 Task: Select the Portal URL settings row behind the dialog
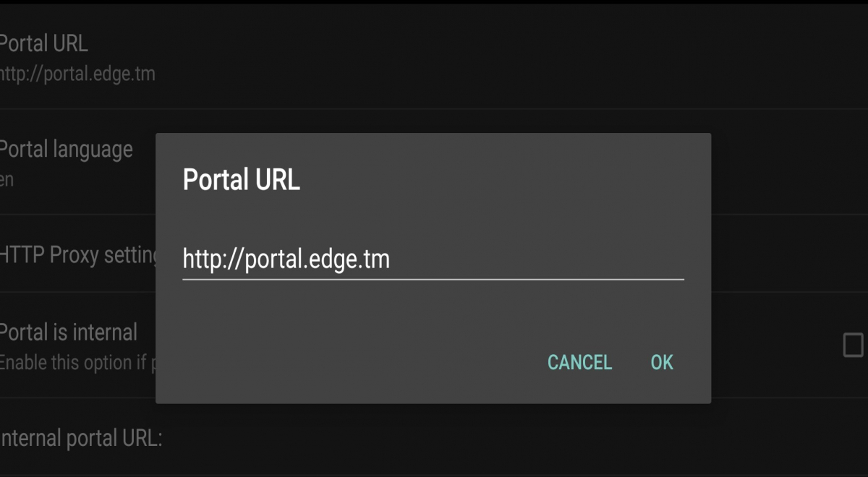tap(434, 56)
